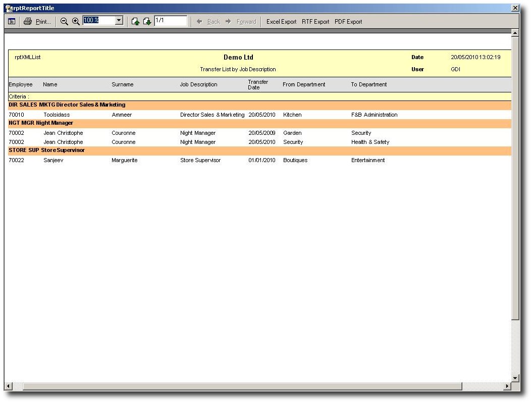
Task: Click the page number field showing 1/1
Action: click(x=170, y=21)
